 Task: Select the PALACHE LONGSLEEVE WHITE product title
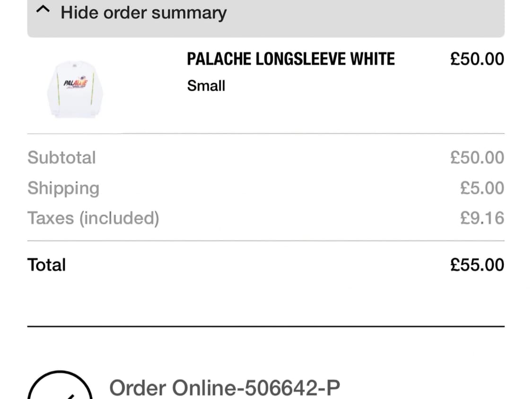(290, 60)
